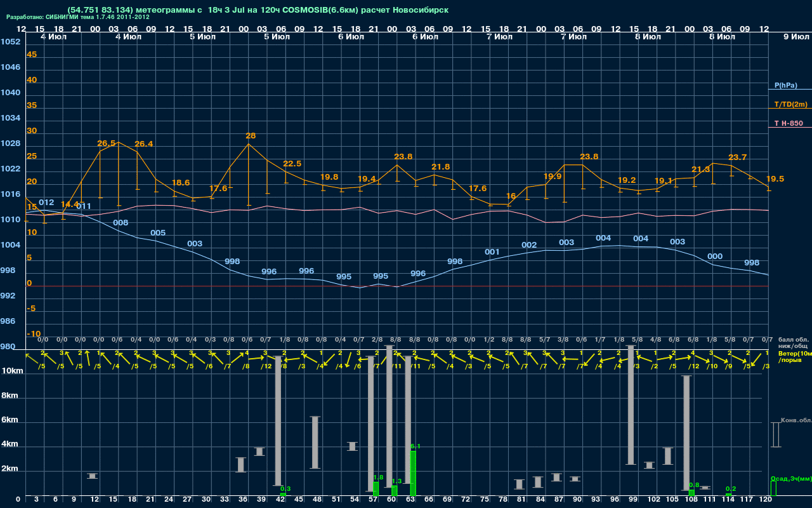Image resolution: width=812 pixels, height=508 pixels.
Task: Click the 18.6 temperature value
Action: click(x=181, y=183)
